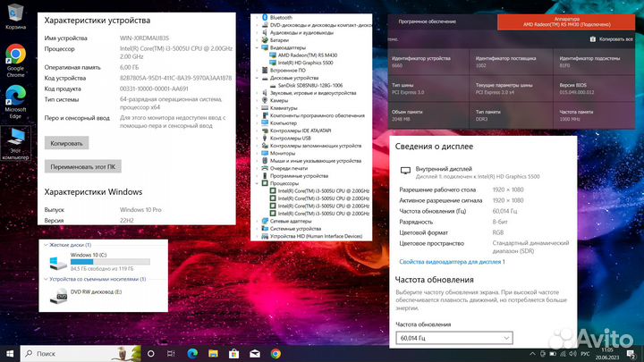
Task: Click the 6,00 ГБ memory value
Action: click(129, 67)
